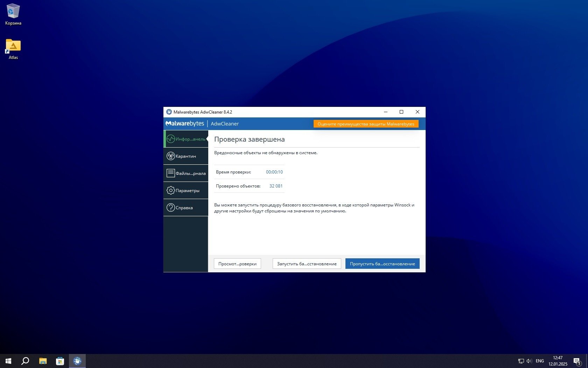The image size is (588, 368).
Task: Launch Microsoft Store from the taskbar
Action: point(60,361)
